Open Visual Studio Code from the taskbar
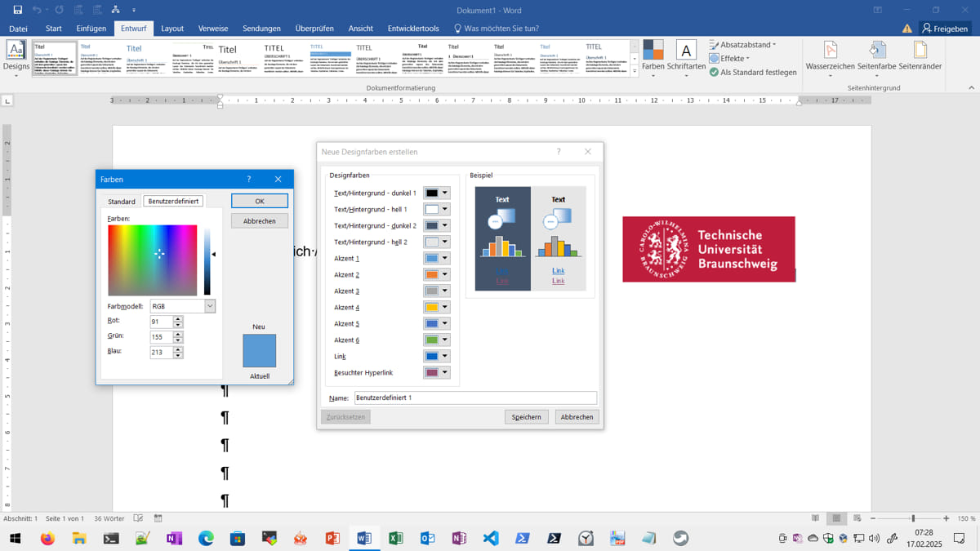 (x=491, y=538)
